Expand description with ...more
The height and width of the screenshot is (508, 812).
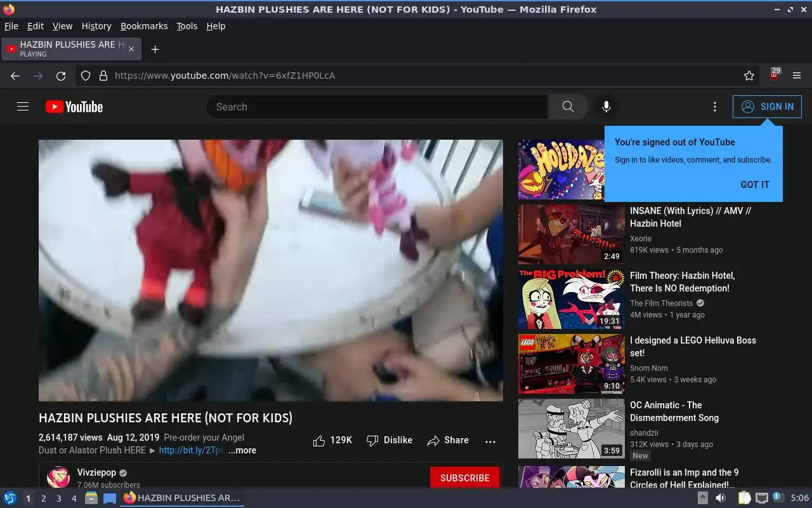(x=242, y=450)
